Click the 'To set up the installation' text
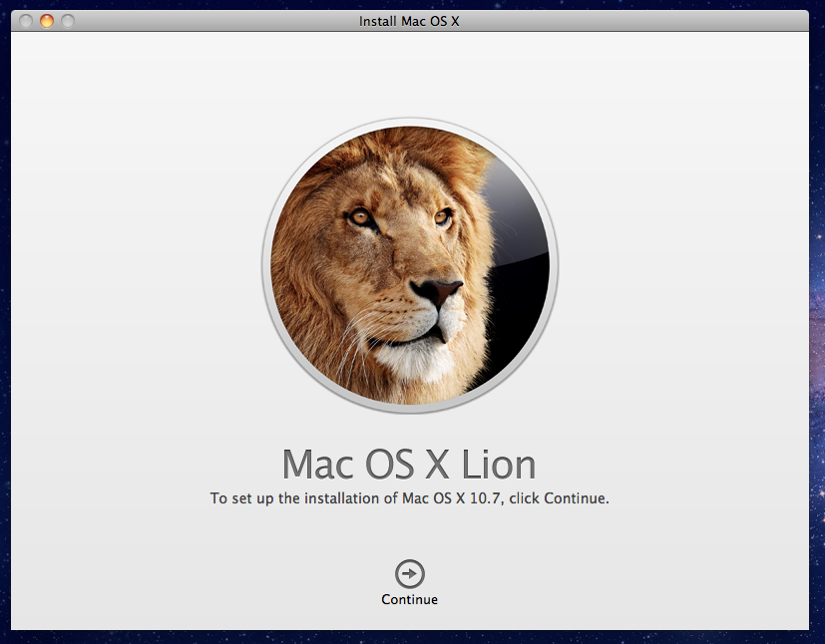Viewport: 825px width, 644px height. (x=409, y=497)
